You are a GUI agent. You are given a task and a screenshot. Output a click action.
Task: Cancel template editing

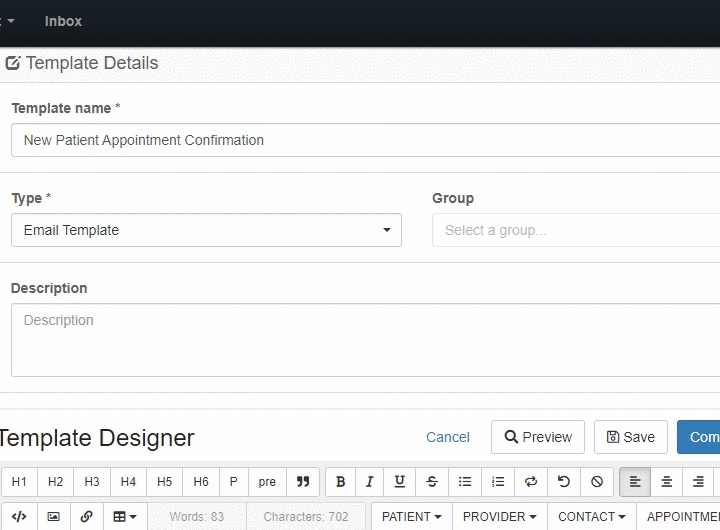coord(448,437)
